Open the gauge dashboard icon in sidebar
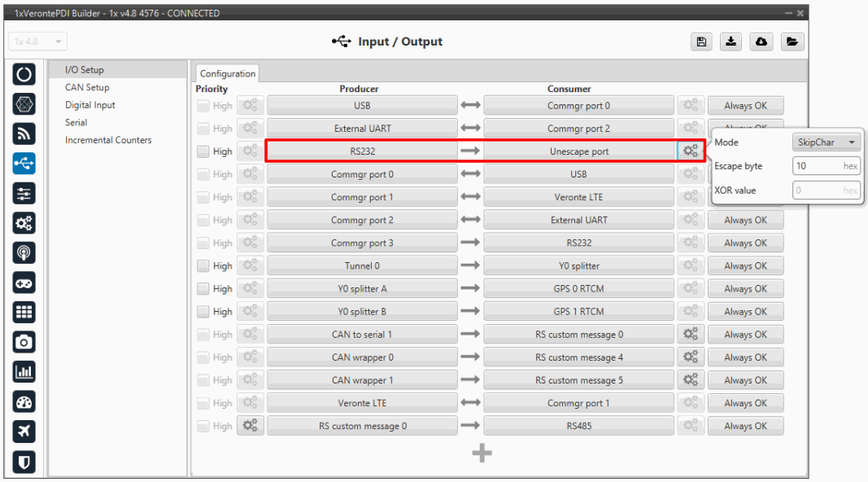The width and height of the screenshot is (868, 482). (24, 402)
